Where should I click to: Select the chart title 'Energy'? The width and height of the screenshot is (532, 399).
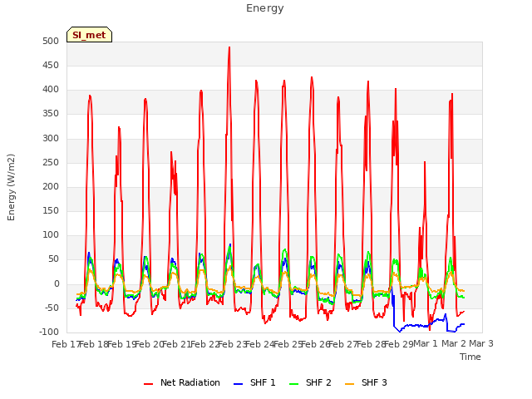(265, 8)
